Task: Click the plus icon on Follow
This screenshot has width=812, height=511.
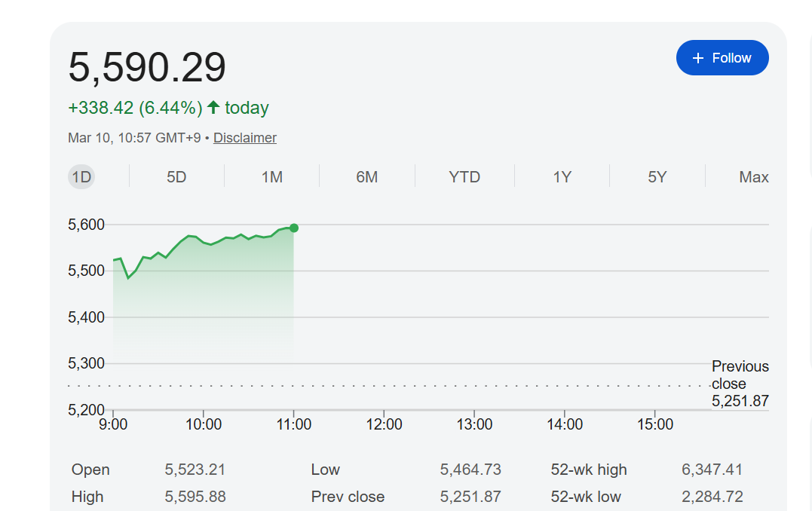Action: click(697, 58)
